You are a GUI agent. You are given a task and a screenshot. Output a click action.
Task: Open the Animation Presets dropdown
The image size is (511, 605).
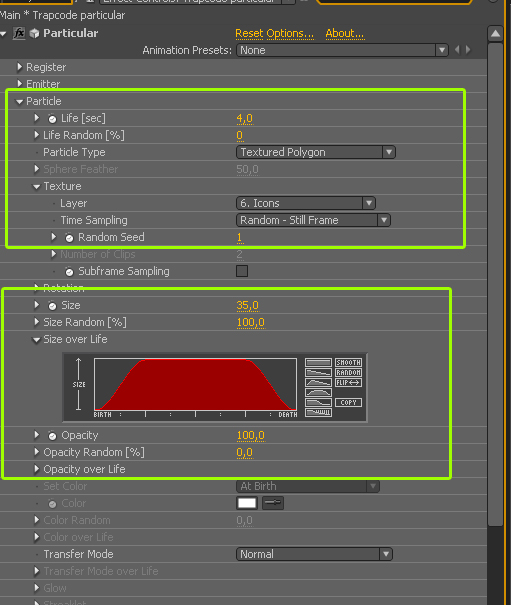342,50
